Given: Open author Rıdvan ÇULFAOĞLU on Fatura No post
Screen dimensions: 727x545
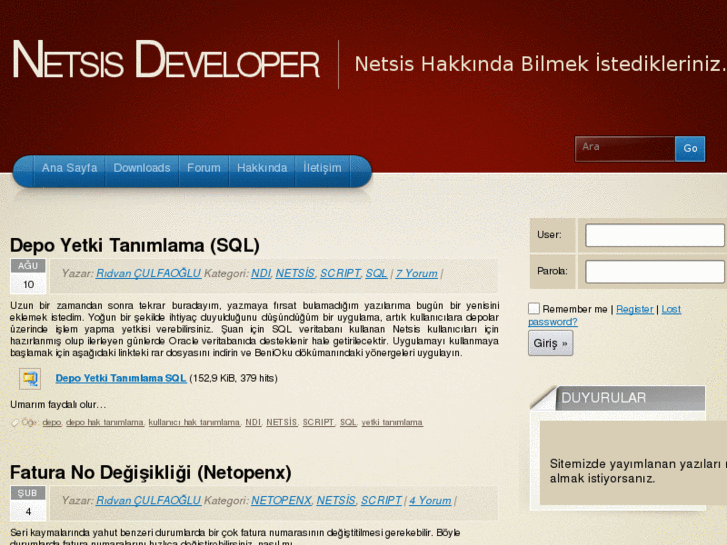Looking at the screenshot, I should 148,501.
